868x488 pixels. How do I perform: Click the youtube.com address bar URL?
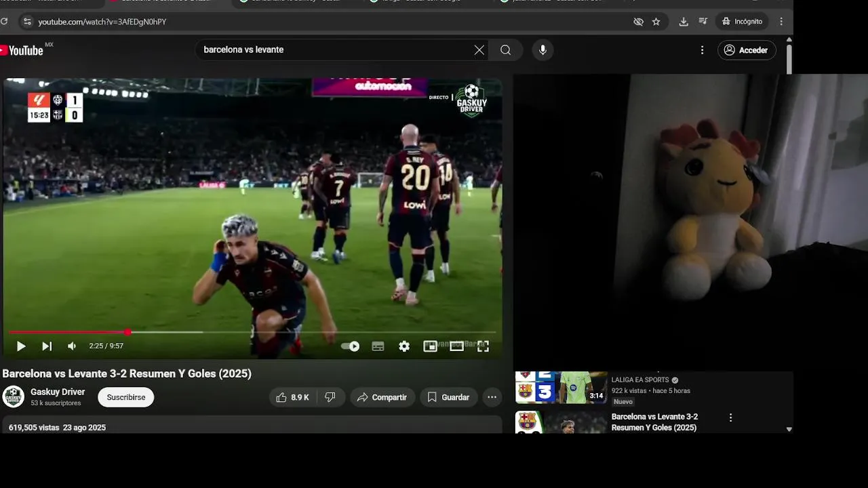click(x=102, y=22)
